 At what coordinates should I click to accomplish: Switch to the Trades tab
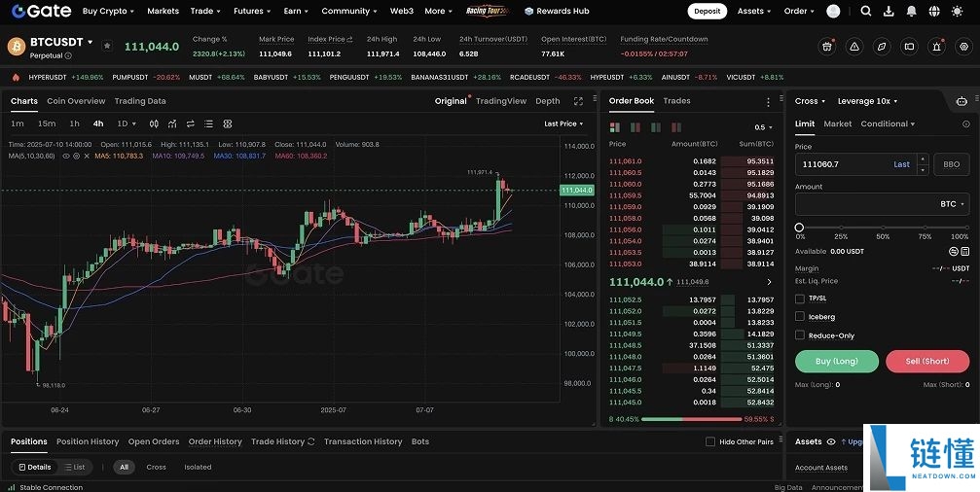click(676, 101)
